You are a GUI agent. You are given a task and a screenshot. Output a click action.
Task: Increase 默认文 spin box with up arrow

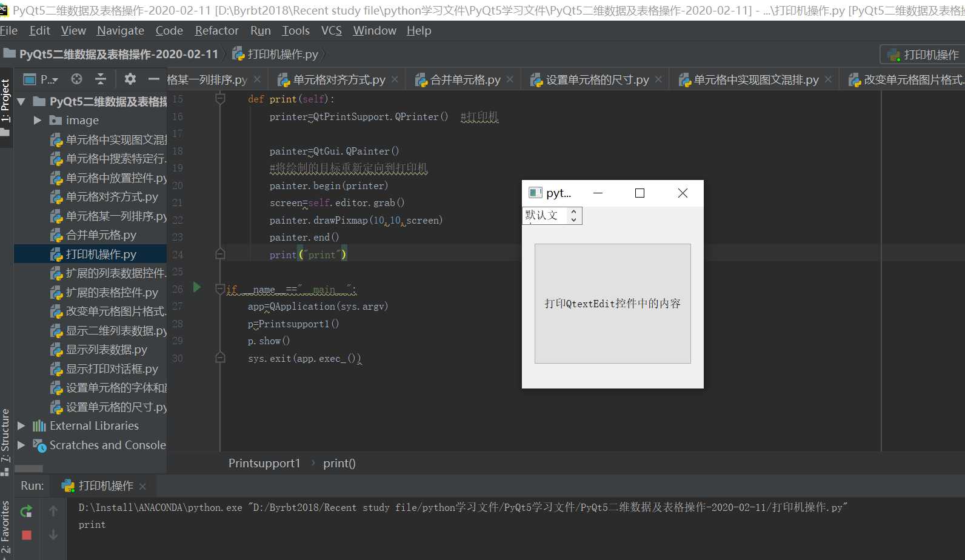coord(573,212)
